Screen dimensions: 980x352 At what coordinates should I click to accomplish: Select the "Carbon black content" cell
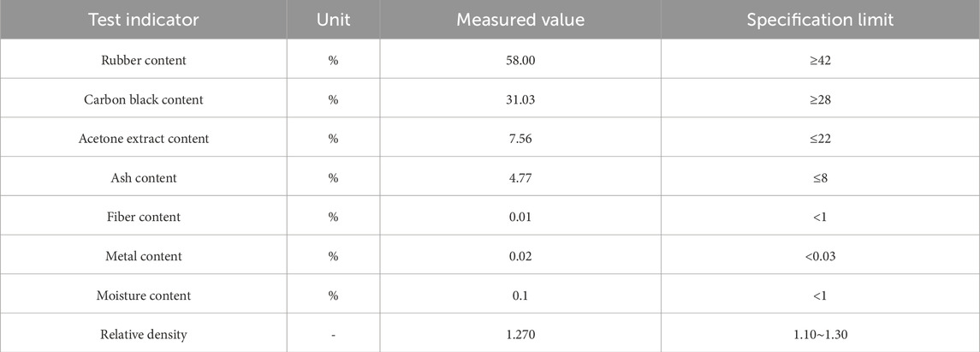pyautogui.click(x=144, y=99)
